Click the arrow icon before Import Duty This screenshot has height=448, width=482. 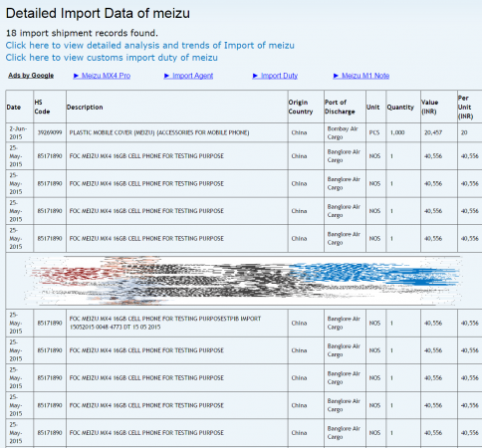255,76
